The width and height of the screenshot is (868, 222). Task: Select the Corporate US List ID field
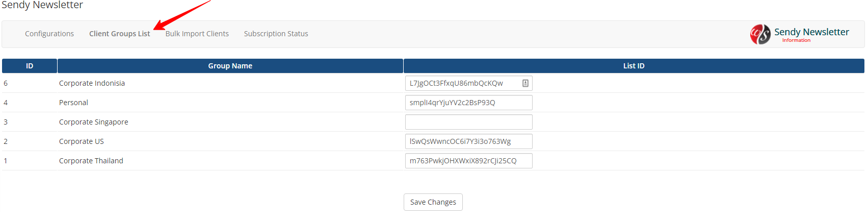point(469,141)
